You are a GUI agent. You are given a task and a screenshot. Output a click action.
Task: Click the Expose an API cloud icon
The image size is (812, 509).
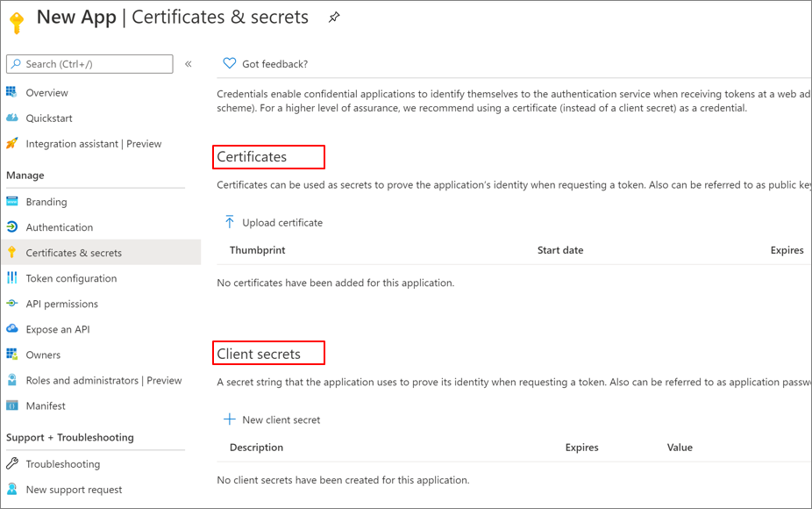pos(11,329)
